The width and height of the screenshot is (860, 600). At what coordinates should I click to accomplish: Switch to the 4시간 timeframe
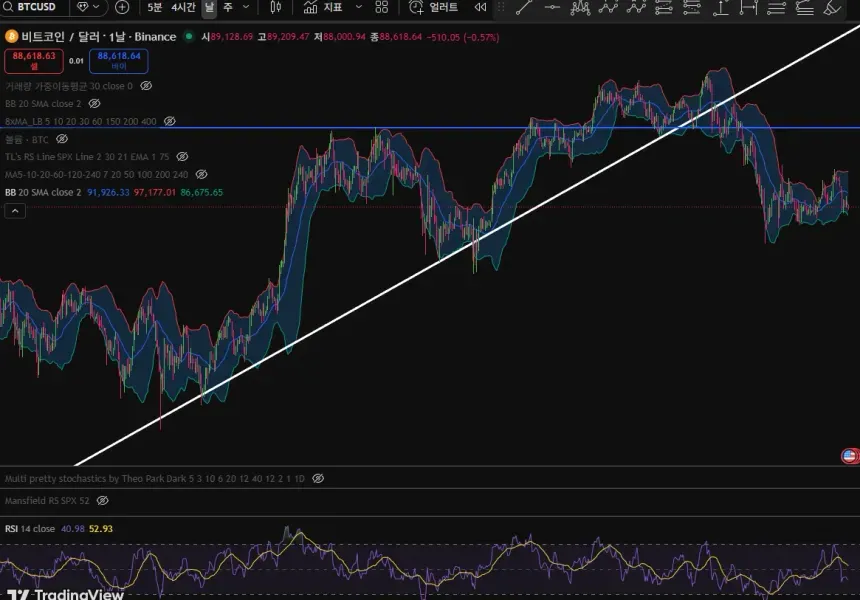coord(183,7)
